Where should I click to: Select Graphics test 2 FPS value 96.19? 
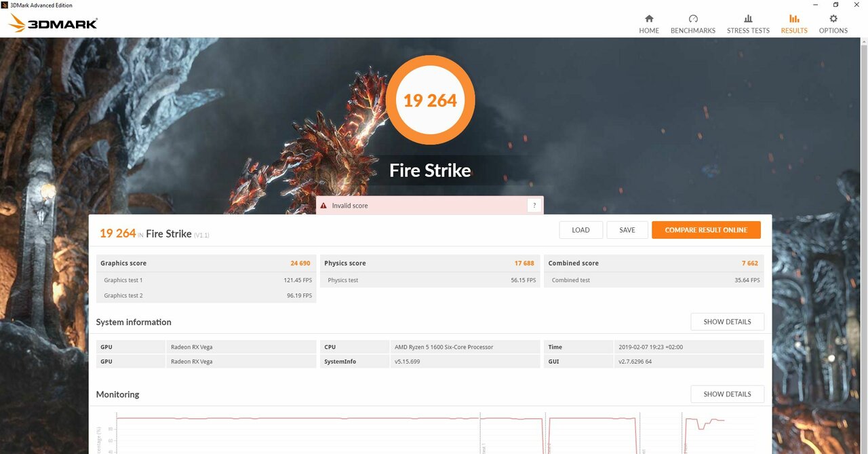point(299,296)
